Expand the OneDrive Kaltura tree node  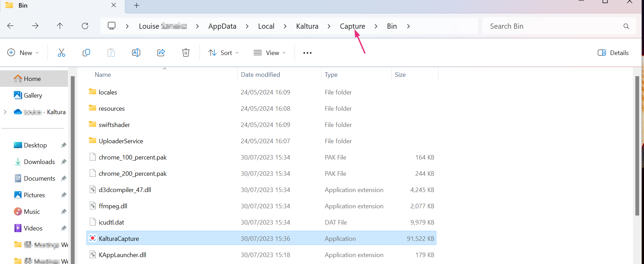(x=5, y=112)
